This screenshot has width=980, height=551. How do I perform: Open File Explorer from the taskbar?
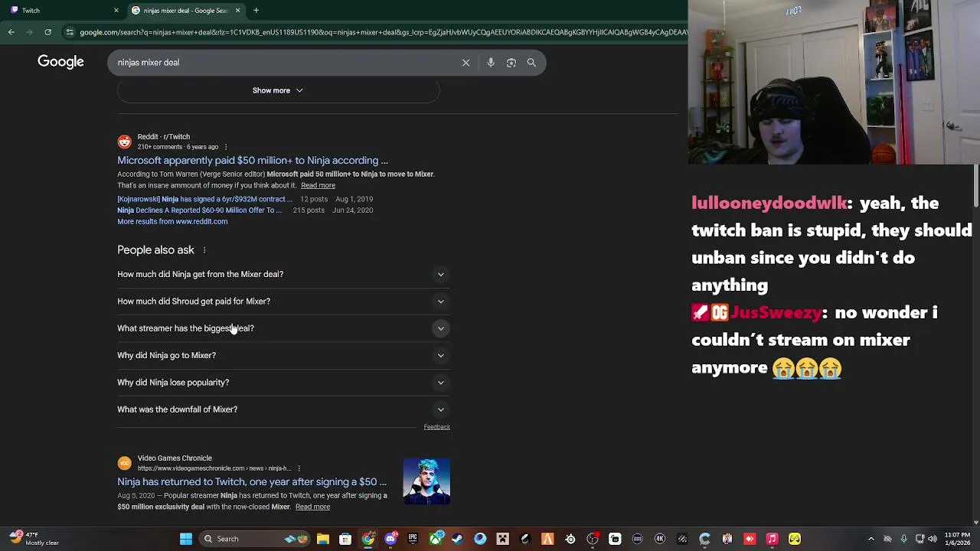[x=323, y=539]
